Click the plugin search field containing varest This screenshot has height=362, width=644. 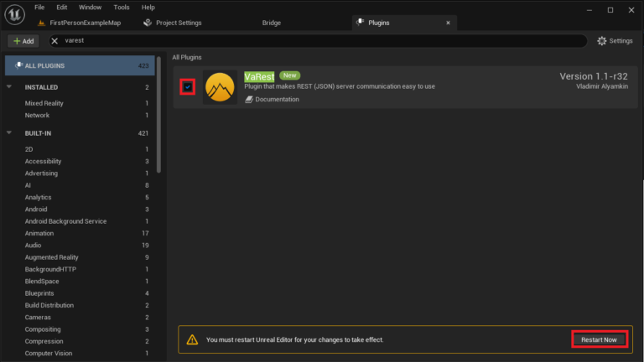[319, 40]
